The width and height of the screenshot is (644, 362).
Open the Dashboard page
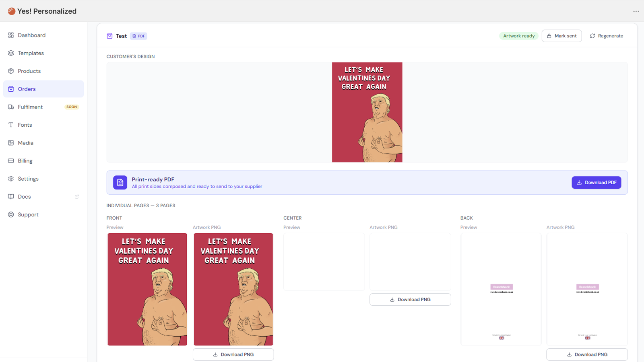(43, 35)
